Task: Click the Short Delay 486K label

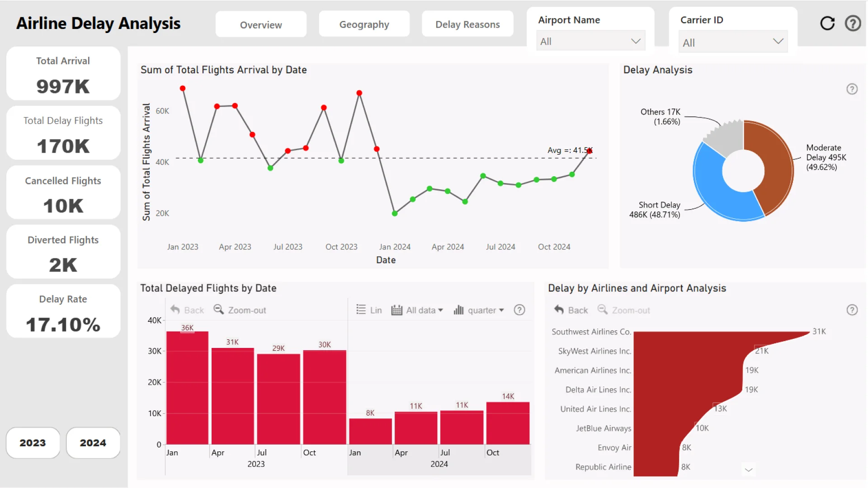Action: (655, 210)
